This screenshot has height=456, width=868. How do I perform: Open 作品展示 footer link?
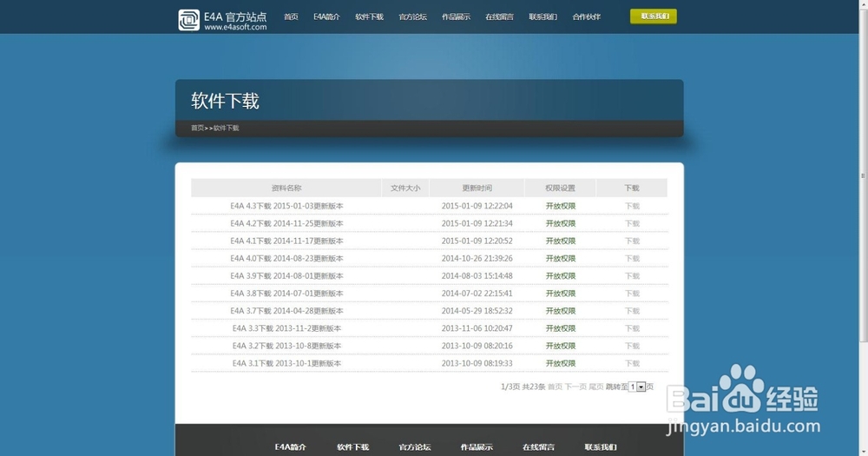point(477,446)
